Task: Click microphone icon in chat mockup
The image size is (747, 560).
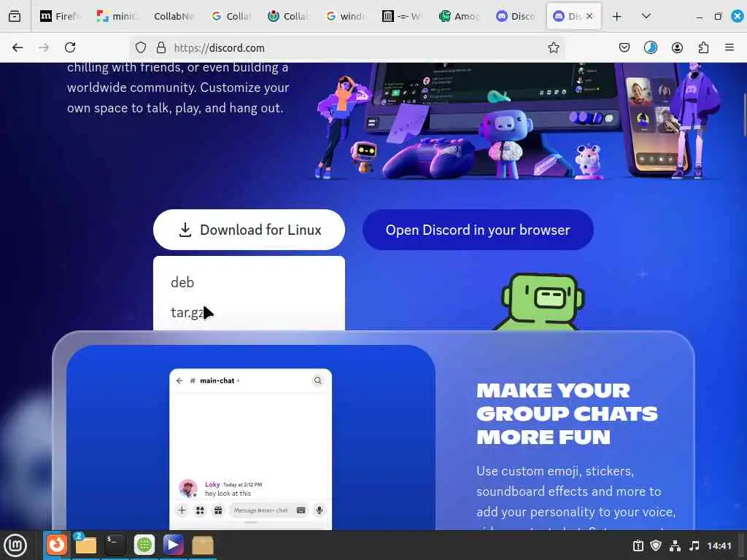Action: pyautogui.click(x=320, y=510)
